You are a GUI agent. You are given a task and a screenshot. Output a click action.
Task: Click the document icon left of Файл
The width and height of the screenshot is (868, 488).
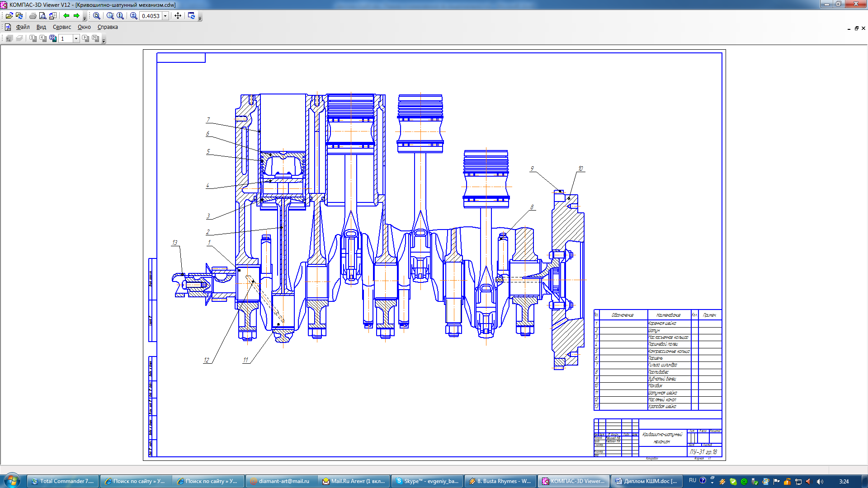click(8, 27)
